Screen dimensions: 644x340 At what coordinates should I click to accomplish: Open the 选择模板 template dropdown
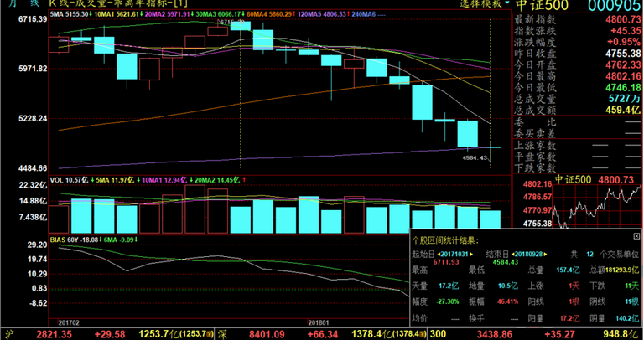click(x=485, y=3)
